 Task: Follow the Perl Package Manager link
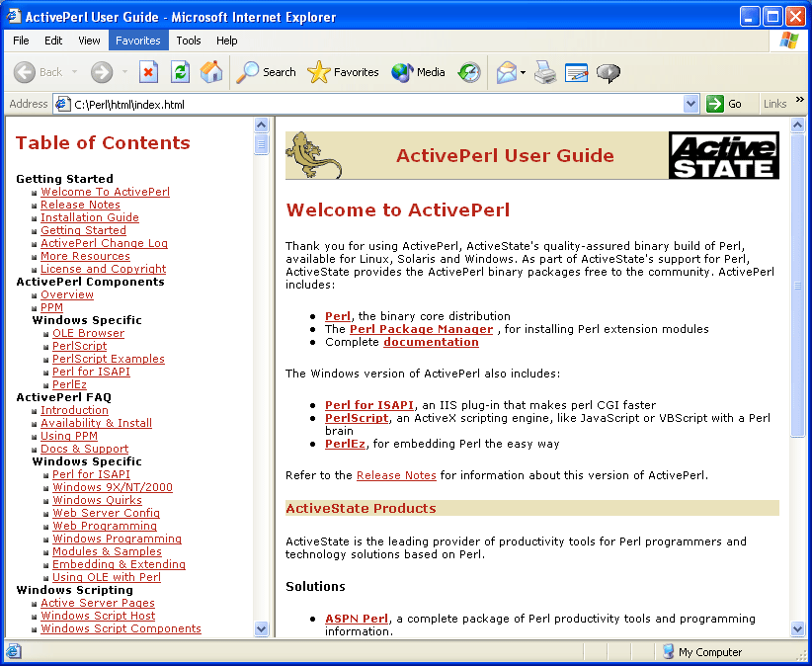tap(421, 329)
